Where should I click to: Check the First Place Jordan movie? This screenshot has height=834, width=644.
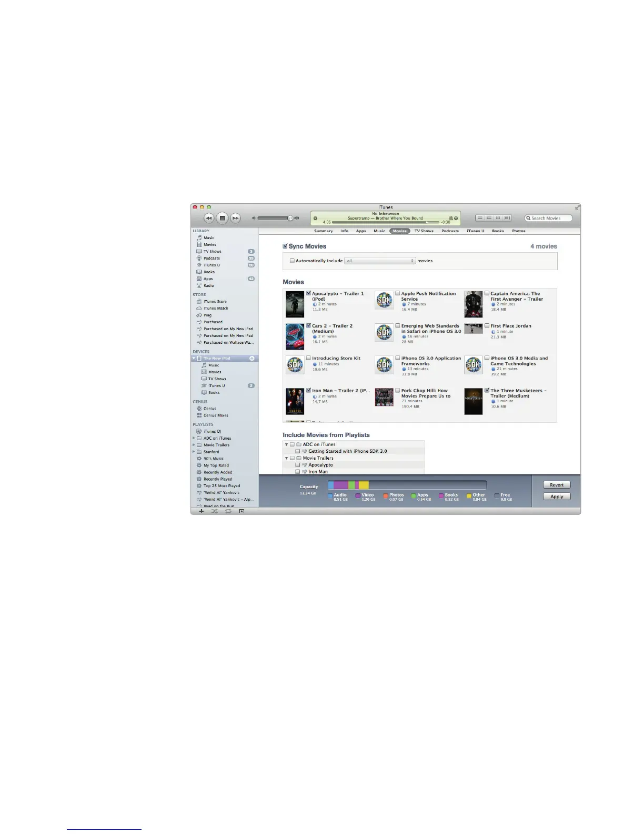click(487, 325)
